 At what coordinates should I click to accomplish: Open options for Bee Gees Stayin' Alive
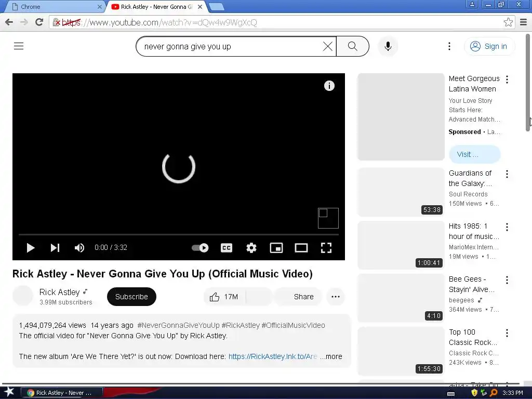coord(507,280)
